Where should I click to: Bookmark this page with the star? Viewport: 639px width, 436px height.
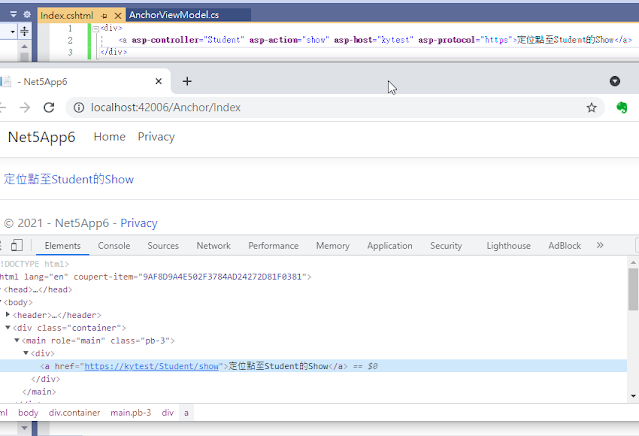pyautogui.click(x=591, y=108)
